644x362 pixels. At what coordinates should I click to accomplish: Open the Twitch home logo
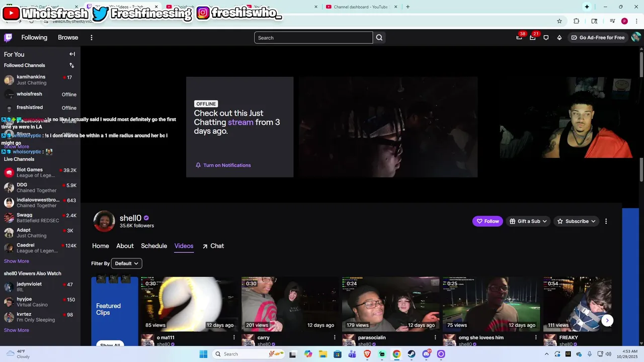pos(8,38)
